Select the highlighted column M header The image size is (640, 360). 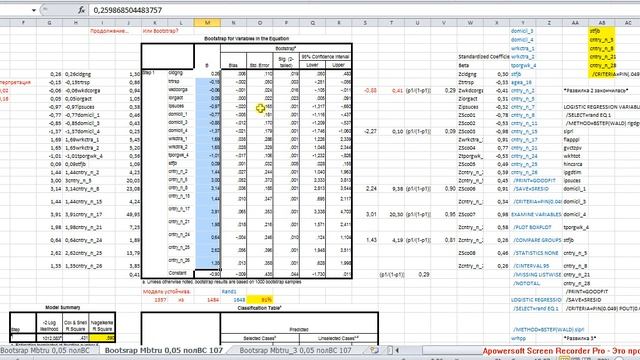pos(207,23)
